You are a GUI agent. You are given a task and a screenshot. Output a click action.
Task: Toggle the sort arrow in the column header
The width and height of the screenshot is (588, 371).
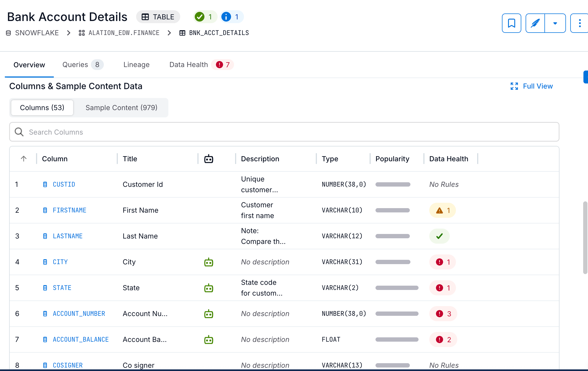tap(23, 159)
